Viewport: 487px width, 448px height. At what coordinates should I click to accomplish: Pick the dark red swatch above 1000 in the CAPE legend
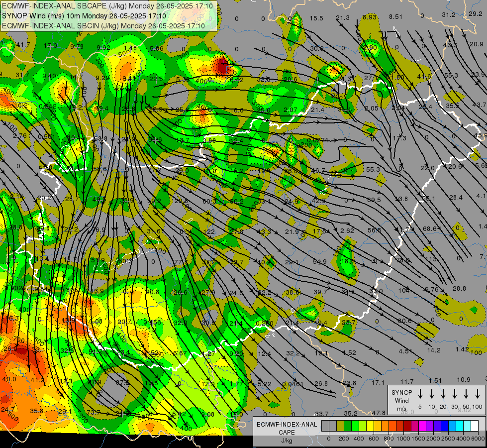[407, 426]
